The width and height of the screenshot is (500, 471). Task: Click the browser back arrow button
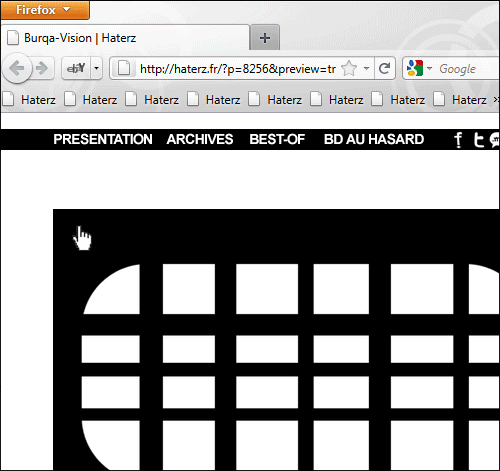(x=17, y=68)
